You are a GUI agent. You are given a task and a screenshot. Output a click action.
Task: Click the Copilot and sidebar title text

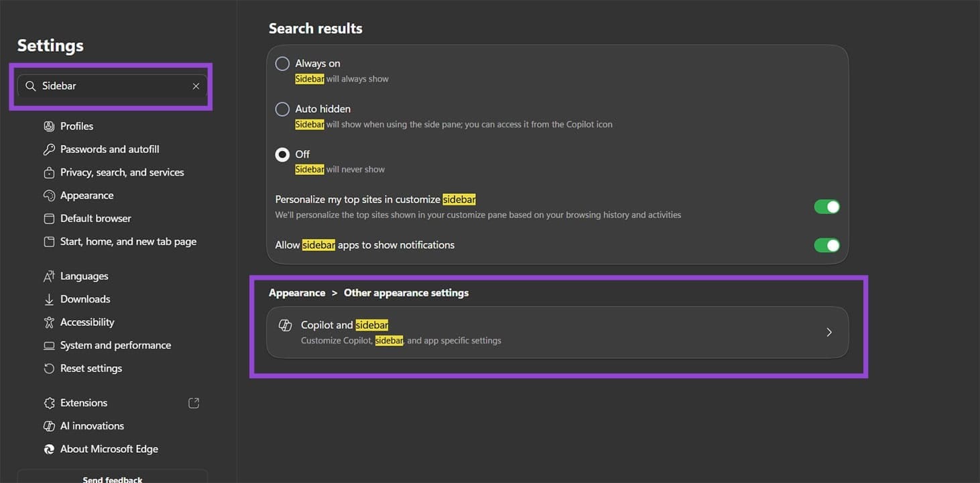(x=345, y=325)
